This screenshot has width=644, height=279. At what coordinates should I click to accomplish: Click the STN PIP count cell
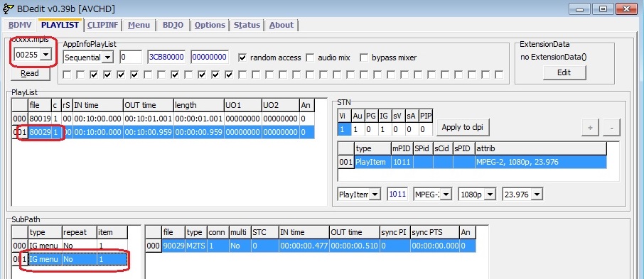(426, 130)
